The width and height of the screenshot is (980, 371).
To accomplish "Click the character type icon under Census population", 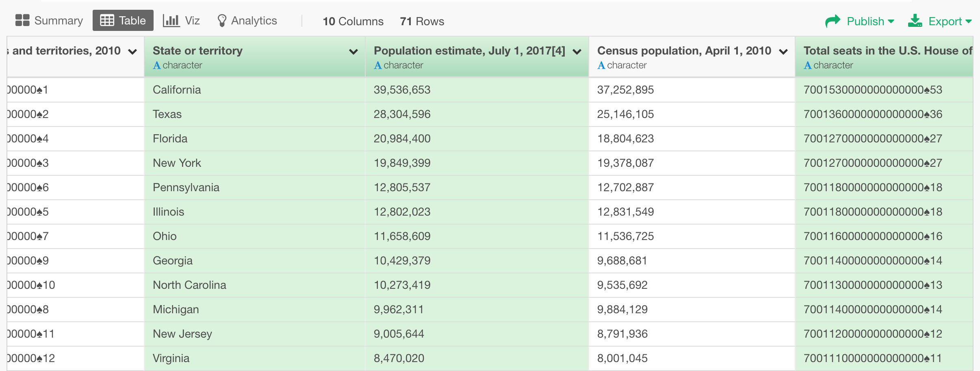I will pos(602,65).
